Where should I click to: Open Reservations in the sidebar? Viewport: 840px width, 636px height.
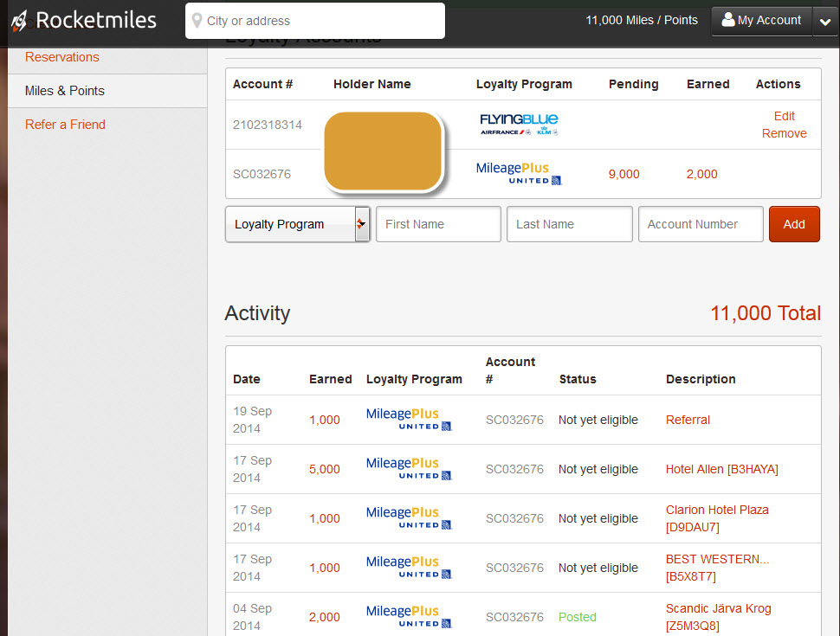(x=62, y=57)
